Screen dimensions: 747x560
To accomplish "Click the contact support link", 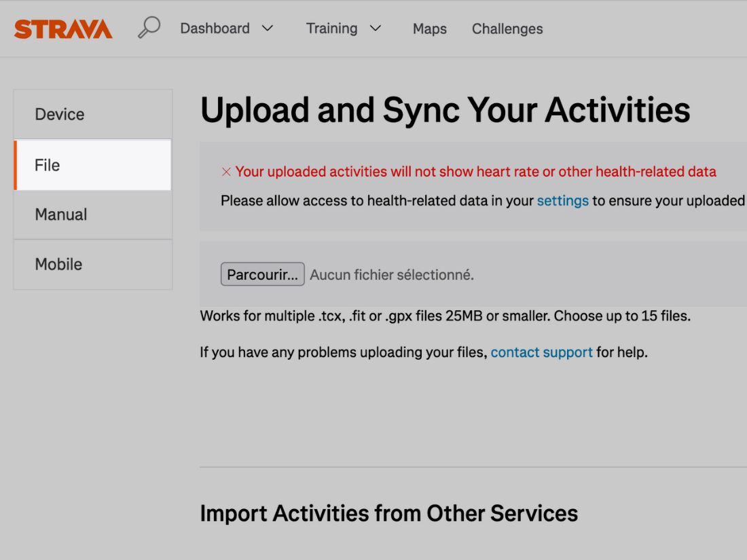I will pos(541,352).
